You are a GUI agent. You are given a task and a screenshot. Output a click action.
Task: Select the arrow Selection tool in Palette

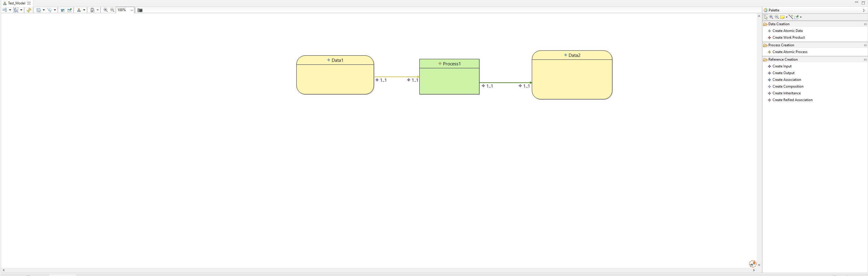(766, 17)
